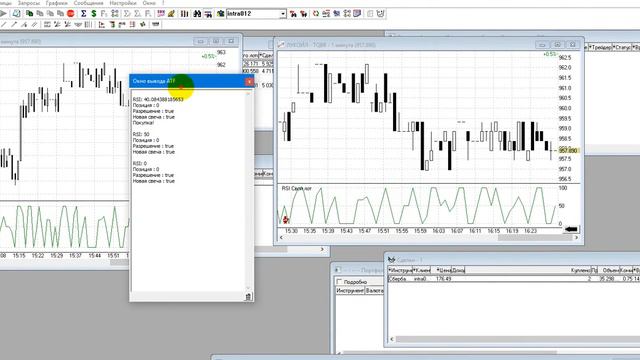
Task: Click the trash bin icon in output window
Action: [x=248, y=297]
